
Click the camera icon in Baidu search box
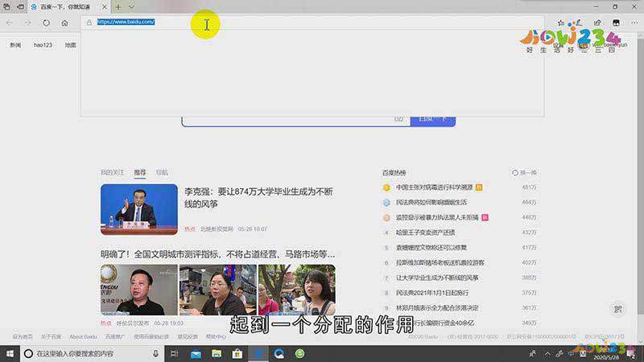(398, 119)
